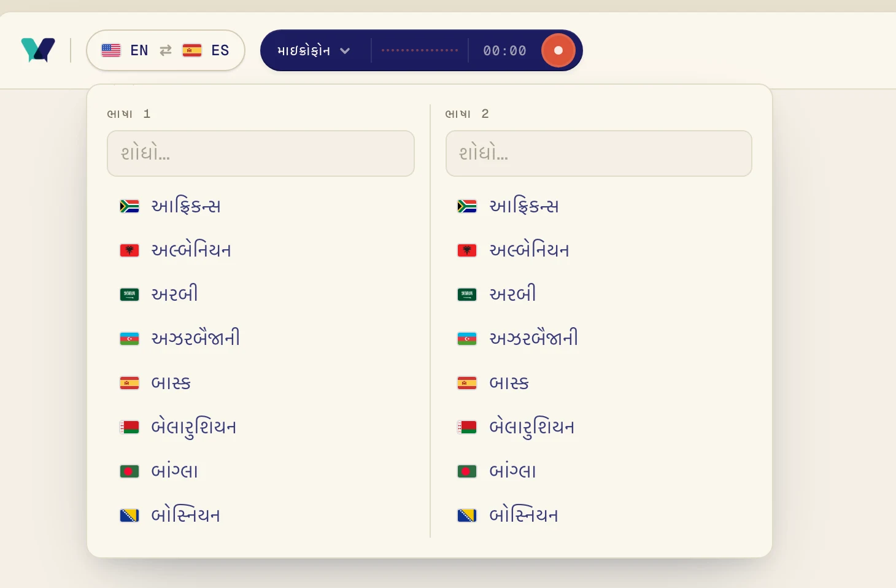Select અઝરબૈજાની in the ભાષા 2 list
The width and height of the screenshot is (896, 588).
click(x=599, y=339)
